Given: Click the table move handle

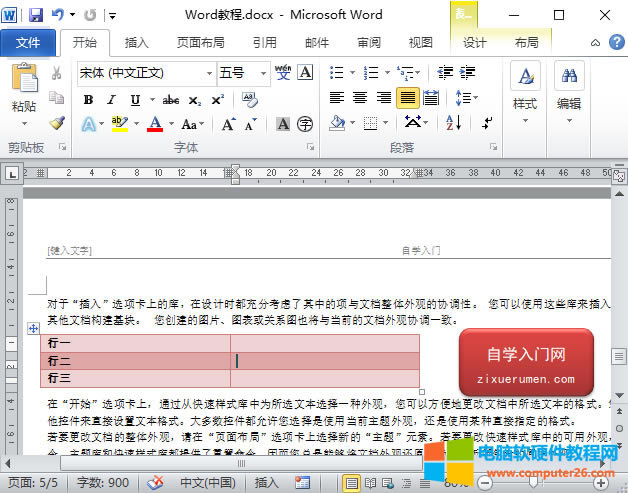Looking at the screenshot, I should point(33,329).
